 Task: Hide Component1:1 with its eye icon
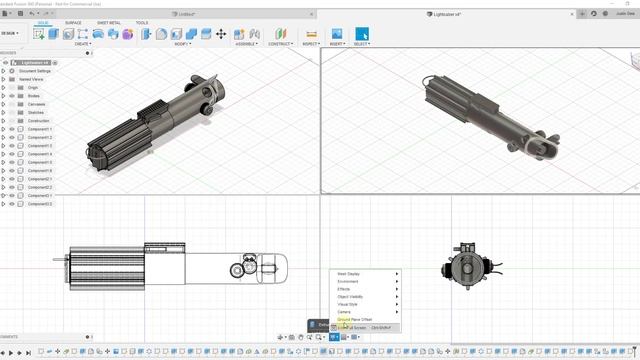12,129
